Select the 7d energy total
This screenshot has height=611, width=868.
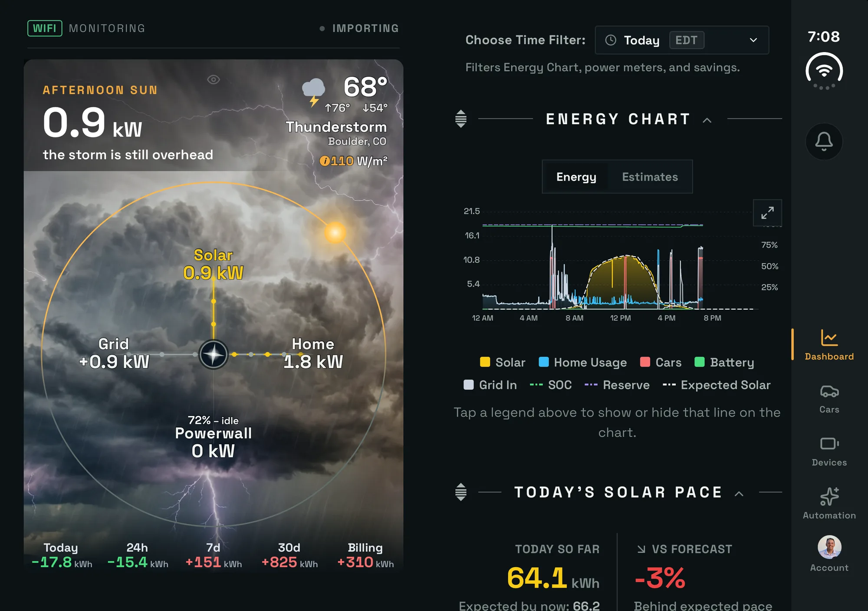click(x=213, y=555)
